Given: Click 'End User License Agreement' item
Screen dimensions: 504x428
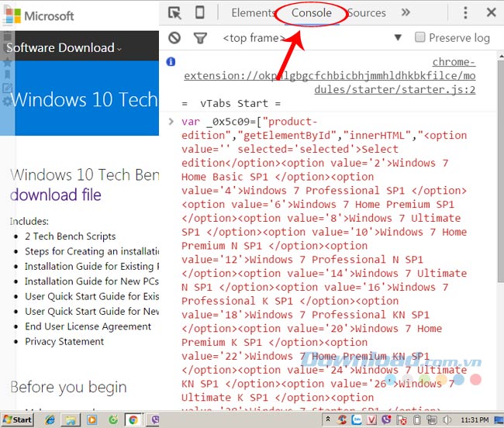Looking at the screenshot, I should click(88, 326).
